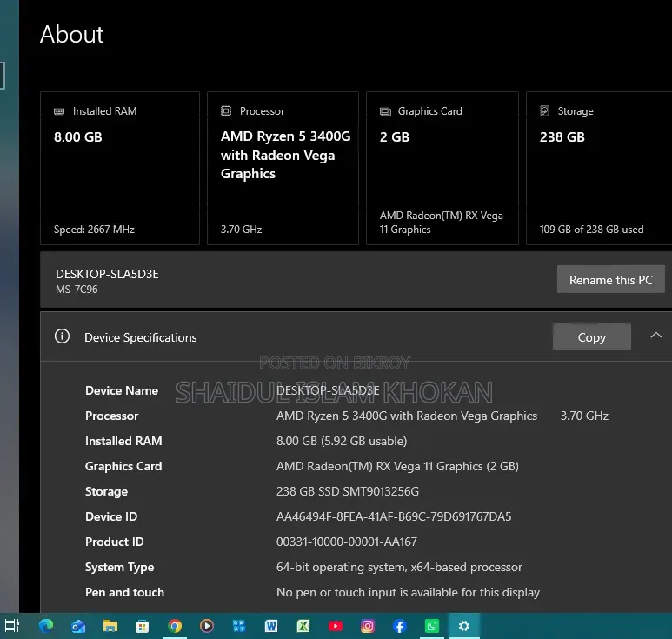Open the media player taskbar icon
This screenshot has width=672, height=639.
pos(207,627)
